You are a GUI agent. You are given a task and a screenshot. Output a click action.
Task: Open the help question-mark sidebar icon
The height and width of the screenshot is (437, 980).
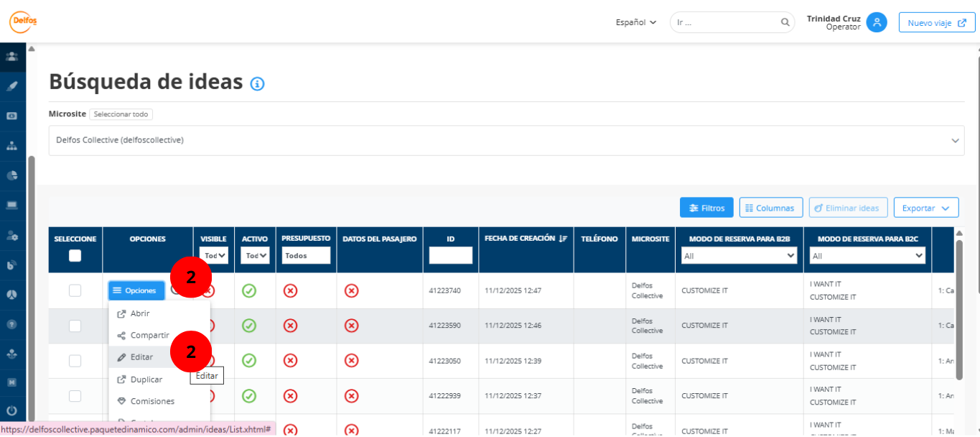point(11,324)
